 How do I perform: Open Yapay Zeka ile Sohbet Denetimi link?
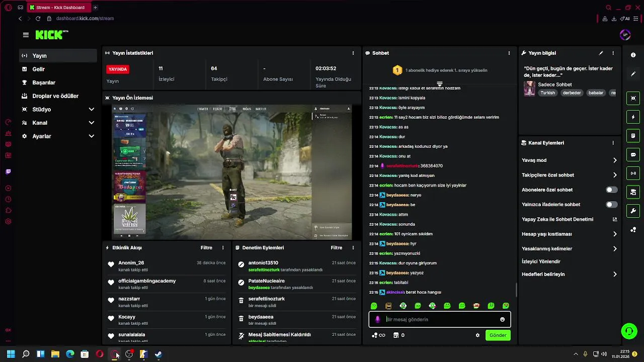click(x=557, y=219)
